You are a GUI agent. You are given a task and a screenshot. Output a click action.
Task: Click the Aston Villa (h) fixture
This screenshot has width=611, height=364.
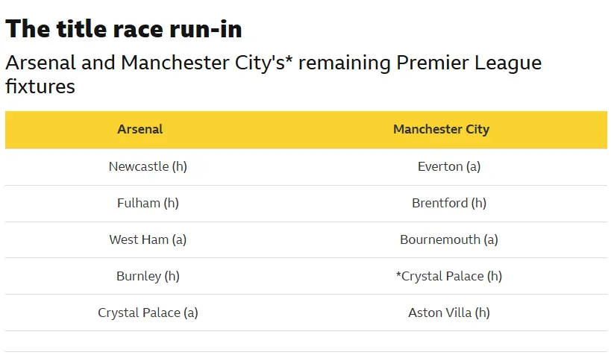point(449,313)
